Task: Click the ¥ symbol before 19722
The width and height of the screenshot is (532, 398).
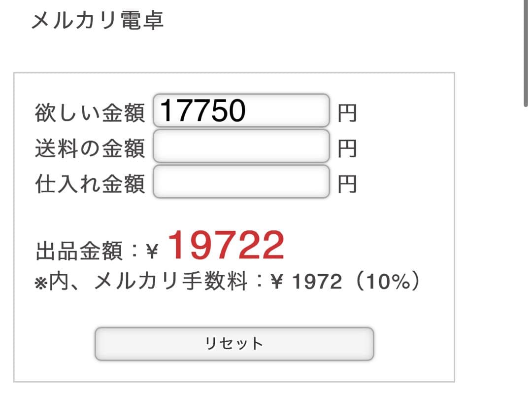Action: click(x=153, y=252)
